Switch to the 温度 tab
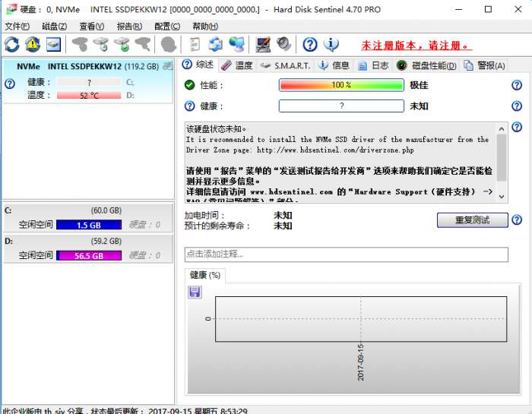This screenshot has width=532, height=414. [237, 65]
